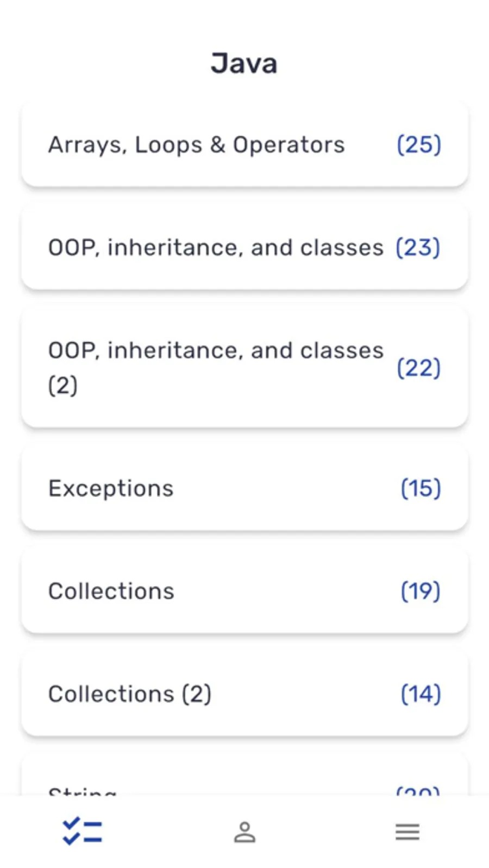
Task: Open the hamburger menu icon
Action: (x=407, y=832)
